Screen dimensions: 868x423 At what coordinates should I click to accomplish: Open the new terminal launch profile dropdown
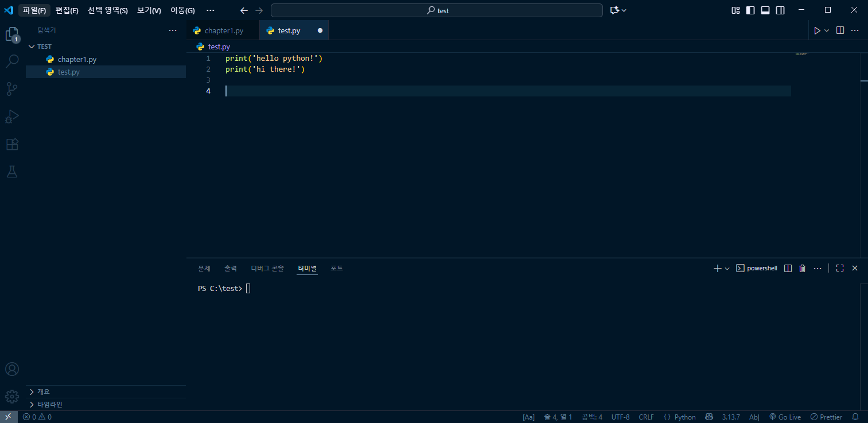727,268
